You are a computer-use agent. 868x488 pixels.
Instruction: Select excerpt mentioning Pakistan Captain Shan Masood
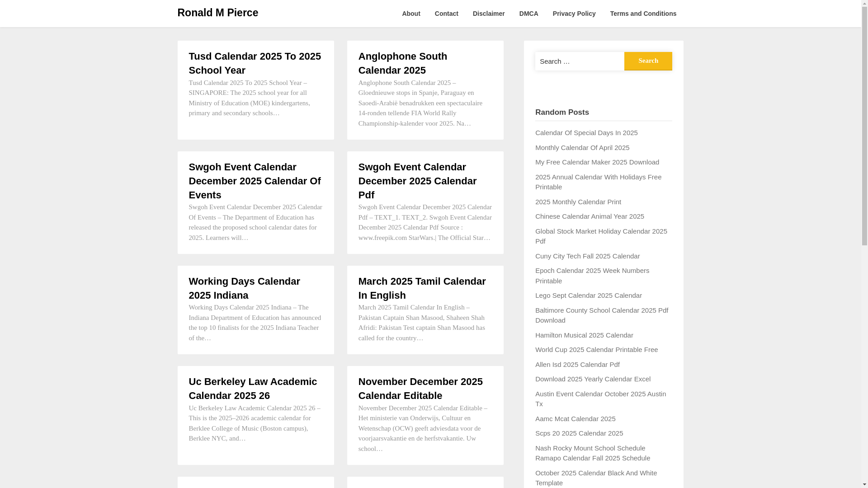(x=422, y=323)
